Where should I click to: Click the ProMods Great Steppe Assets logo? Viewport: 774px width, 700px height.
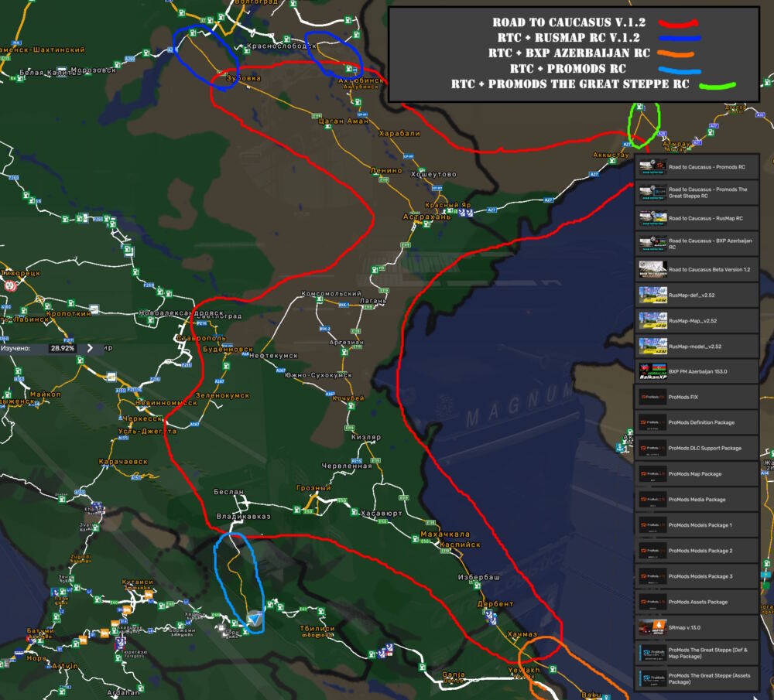651,678
